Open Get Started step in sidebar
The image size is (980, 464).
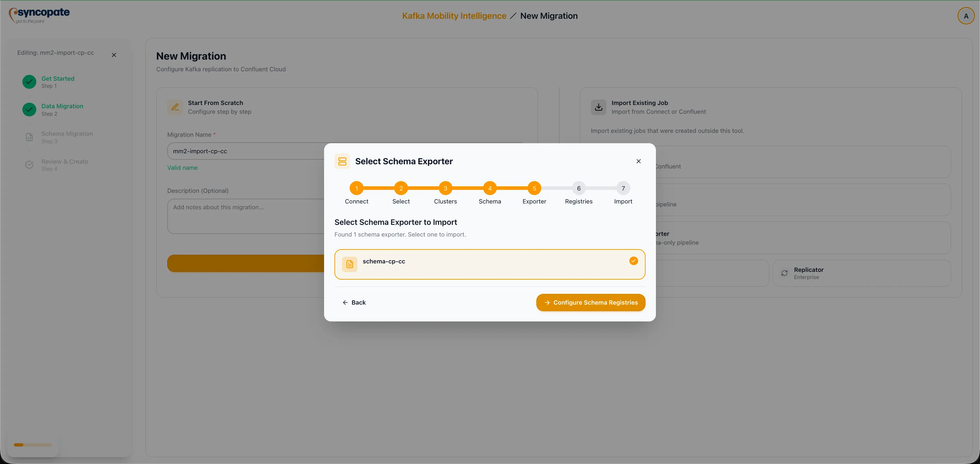(x=58, y=79)
